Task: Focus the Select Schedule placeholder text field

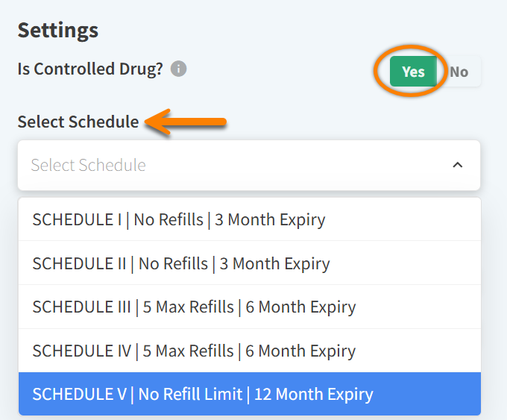Action: point(88,165)
